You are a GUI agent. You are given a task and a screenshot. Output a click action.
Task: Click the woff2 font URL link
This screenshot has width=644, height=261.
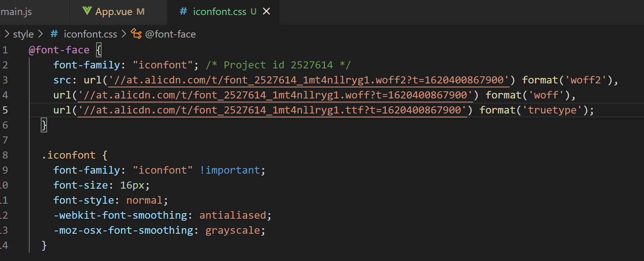pos(308,80)
